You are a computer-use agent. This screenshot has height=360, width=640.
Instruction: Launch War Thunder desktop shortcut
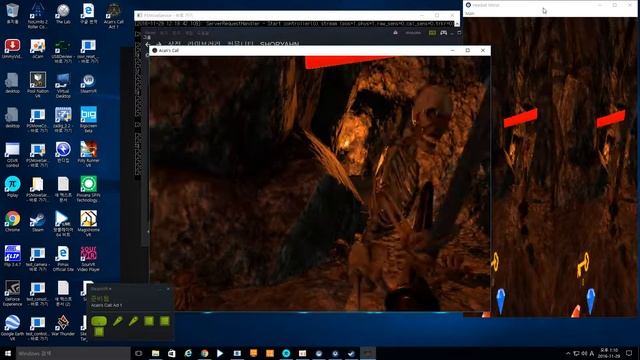point(63,326)
